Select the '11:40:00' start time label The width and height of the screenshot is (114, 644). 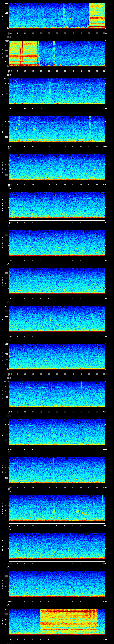[9, 450]
